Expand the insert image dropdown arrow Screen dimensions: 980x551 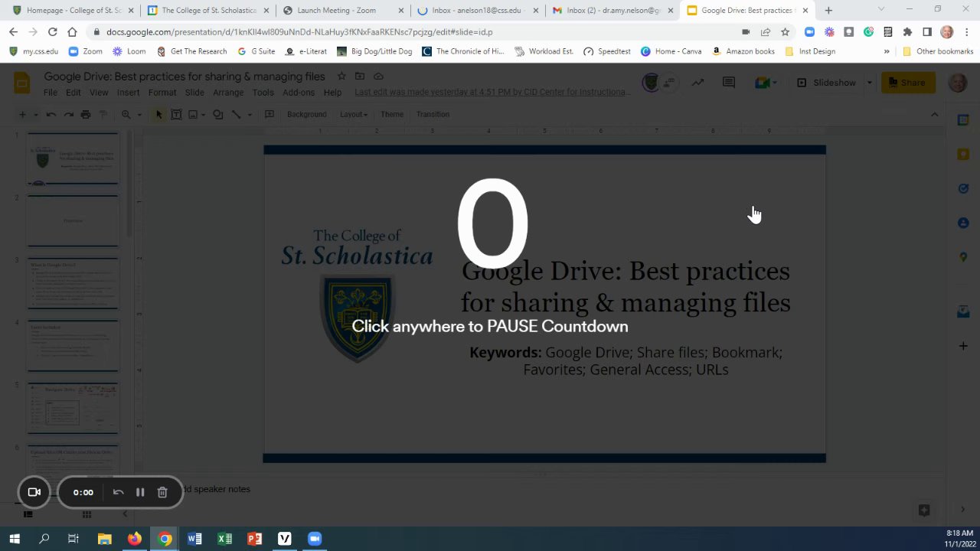204,114
